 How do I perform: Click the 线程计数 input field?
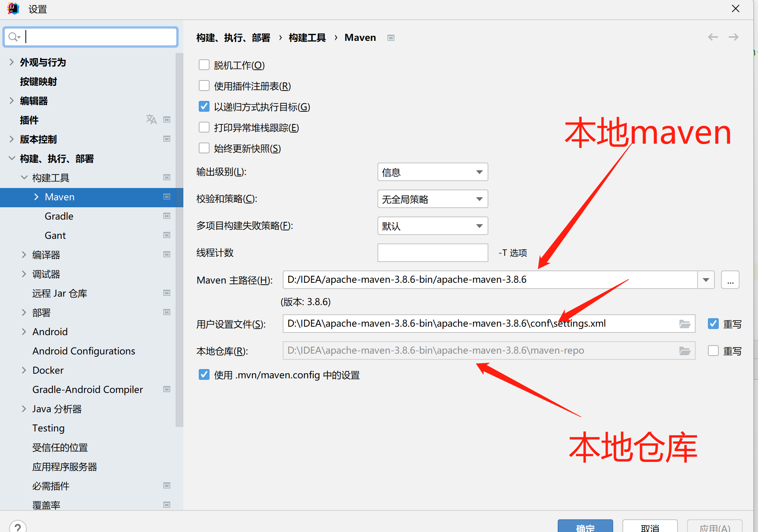(433, 253)
